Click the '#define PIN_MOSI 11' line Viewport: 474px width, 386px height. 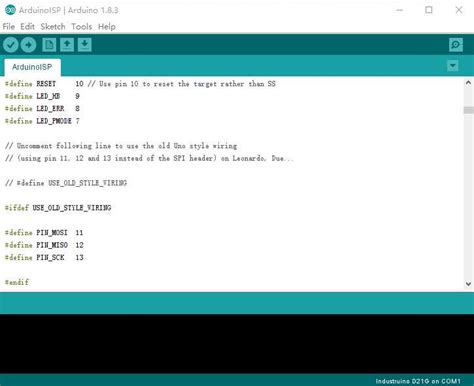[x=44, y=233]
